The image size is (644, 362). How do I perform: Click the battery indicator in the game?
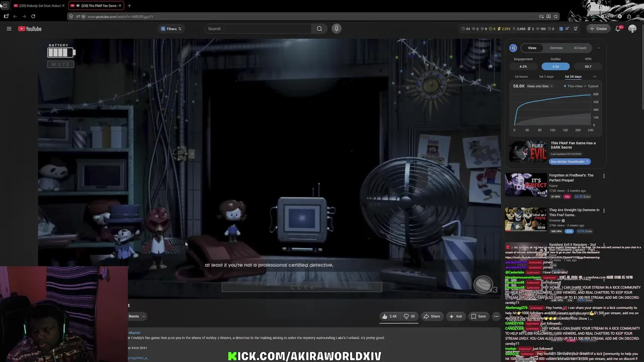tap(61, 52)
